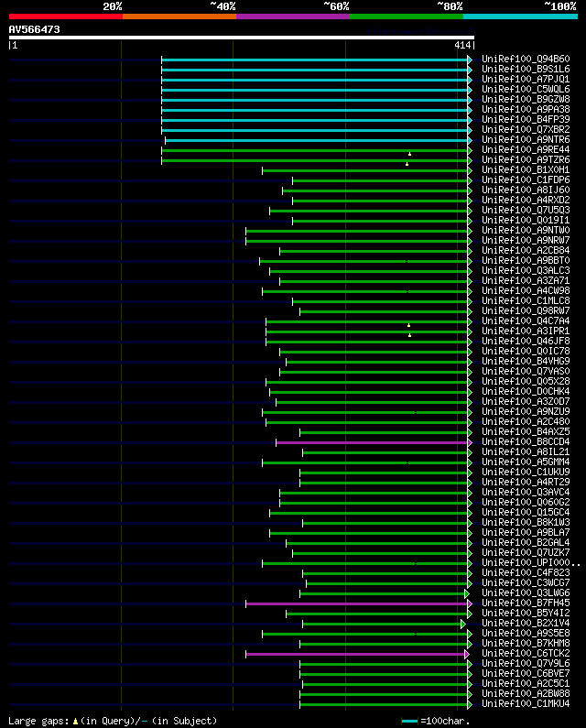Select the UniRef100_A9NTR6 label
Screen dimensions: 586x728
pos(526,140)
